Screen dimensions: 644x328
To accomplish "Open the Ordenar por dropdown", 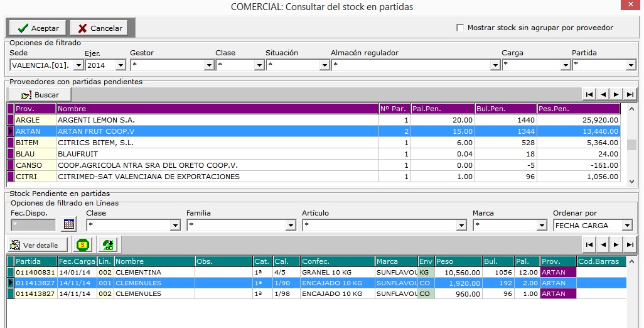I will (x=627, y=225).
